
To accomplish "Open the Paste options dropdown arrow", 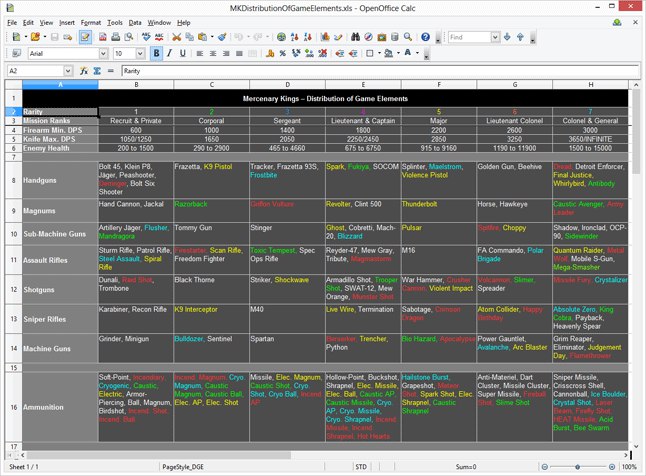I will tap(212, 37).
